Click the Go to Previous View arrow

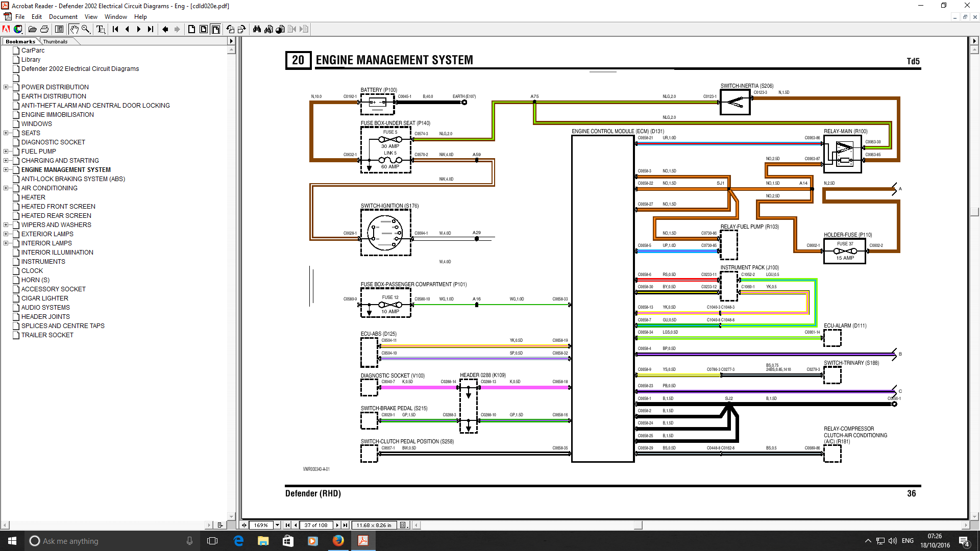click(x=165, y=29)
